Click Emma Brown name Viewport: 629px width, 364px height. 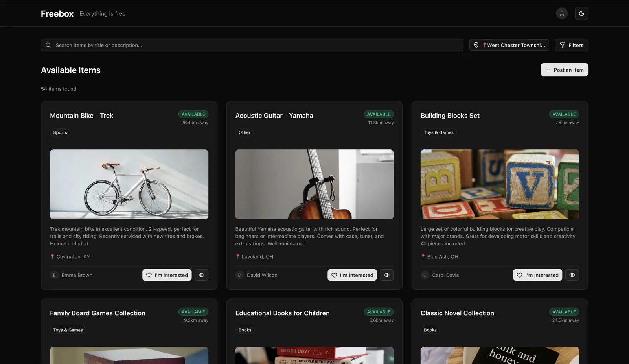point(77,275)
